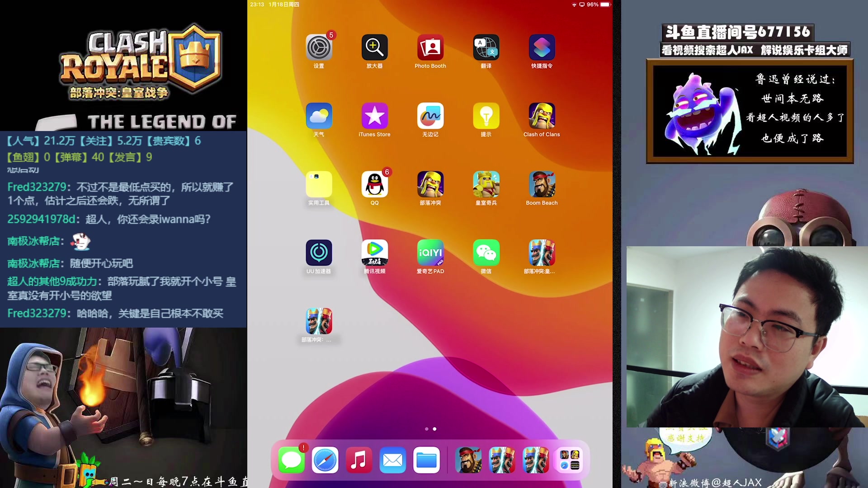Click the 斗鱼直播间号677156 room number text

[738, 32]
